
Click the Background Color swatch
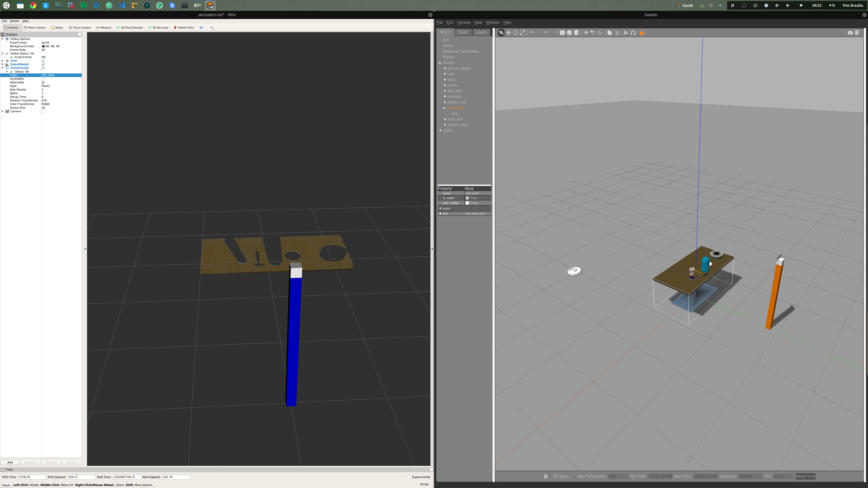(x=43, y=46)
